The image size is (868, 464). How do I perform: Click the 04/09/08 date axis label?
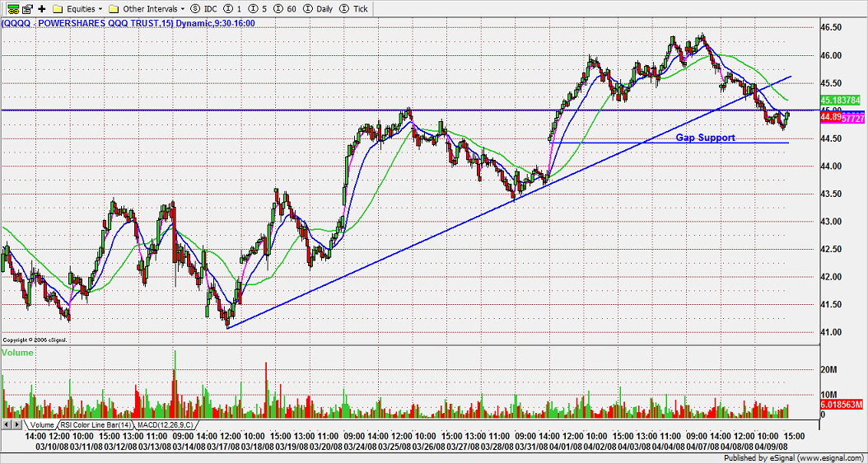(771, 446)
